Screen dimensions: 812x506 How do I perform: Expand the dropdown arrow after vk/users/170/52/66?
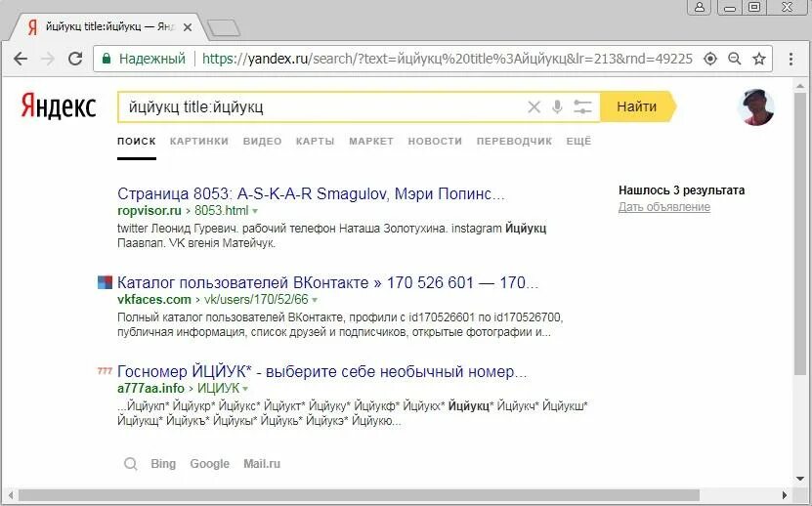[315, 300]
